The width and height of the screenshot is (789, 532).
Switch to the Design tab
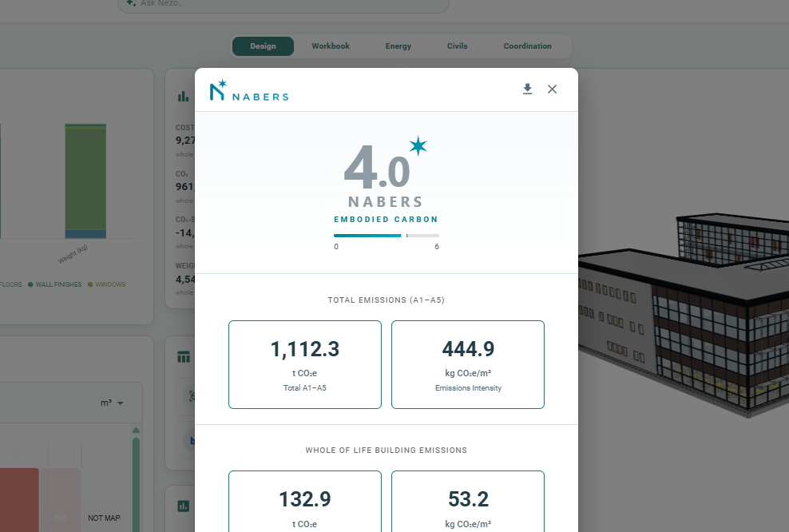point(264,46)
